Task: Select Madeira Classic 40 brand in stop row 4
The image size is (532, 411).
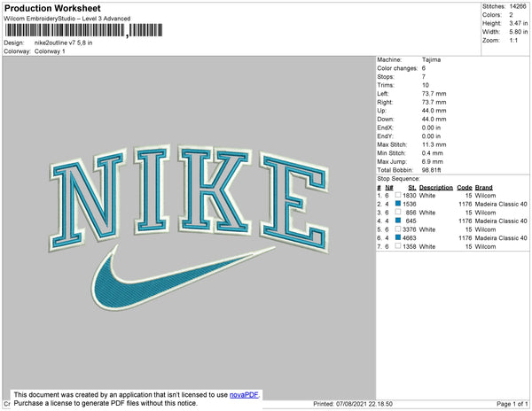Action: pos(501,221)
